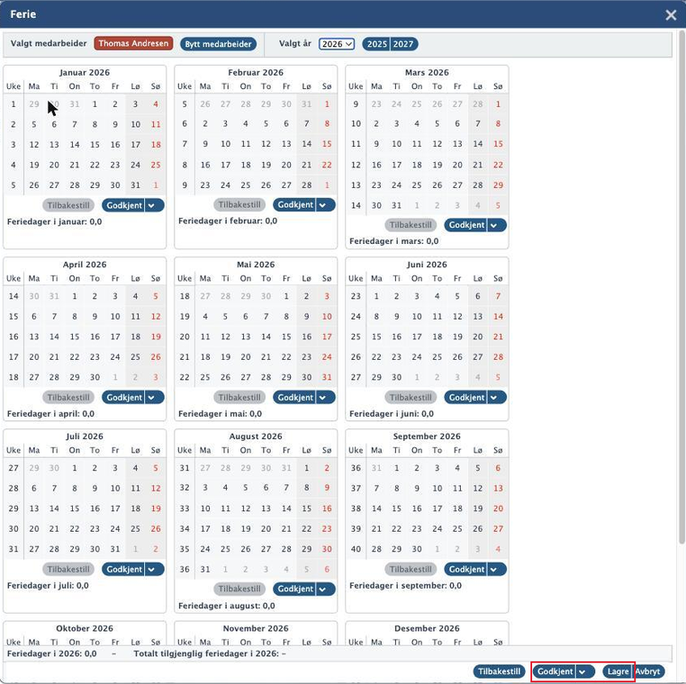Expand Godkjent dropdown arrow for Mai
The height and width of the screenshot is (684, 686).
pyautogui.click(x=325, y=397)
